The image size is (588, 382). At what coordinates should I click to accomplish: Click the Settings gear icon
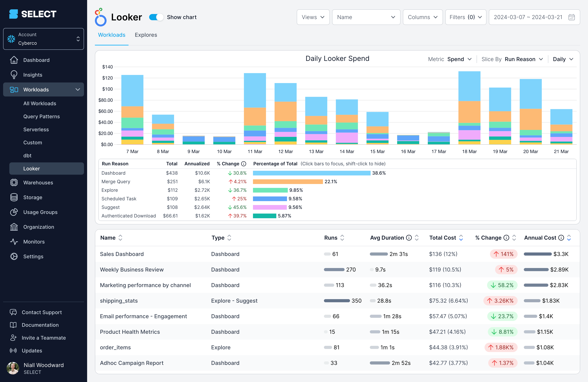[14, 257]
